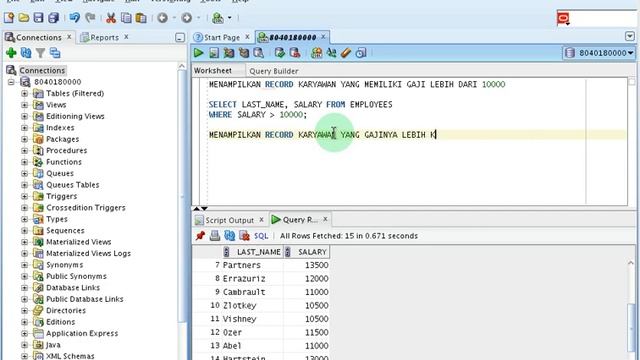Click the SQL History icon
The height and width of the screenshot is (360, 640).
(361, 53)
